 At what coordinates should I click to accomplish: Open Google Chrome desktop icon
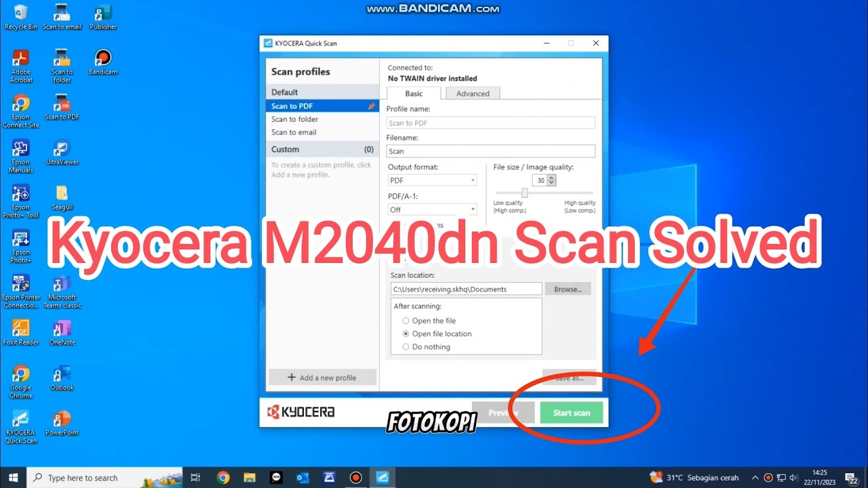point(21,382)
